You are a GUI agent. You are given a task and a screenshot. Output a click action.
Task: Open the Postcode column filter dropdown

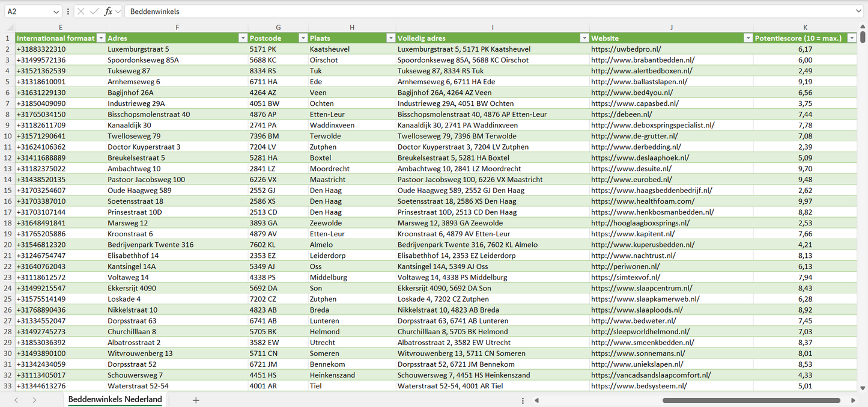(x=302, y=38)
